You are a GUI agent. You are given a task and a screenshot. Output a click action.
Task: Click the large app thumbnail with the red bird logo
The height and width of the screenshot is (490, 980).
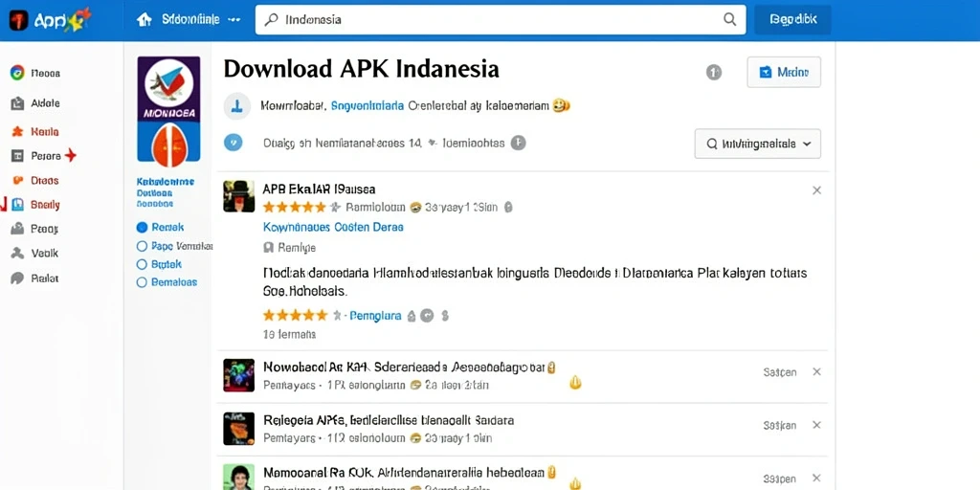click(x=168, y=112)
